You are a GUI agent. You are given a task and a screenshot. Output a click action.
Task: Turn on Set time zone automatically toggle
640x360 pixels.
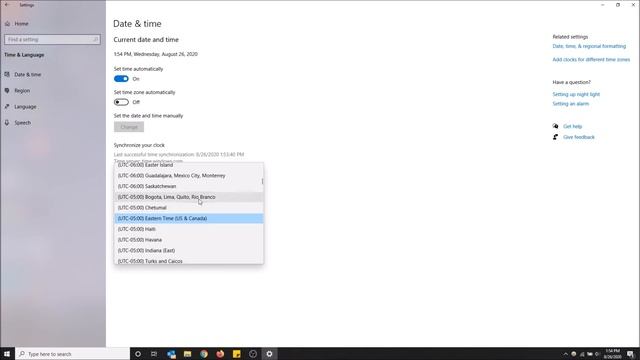click(x=121, y=102)
